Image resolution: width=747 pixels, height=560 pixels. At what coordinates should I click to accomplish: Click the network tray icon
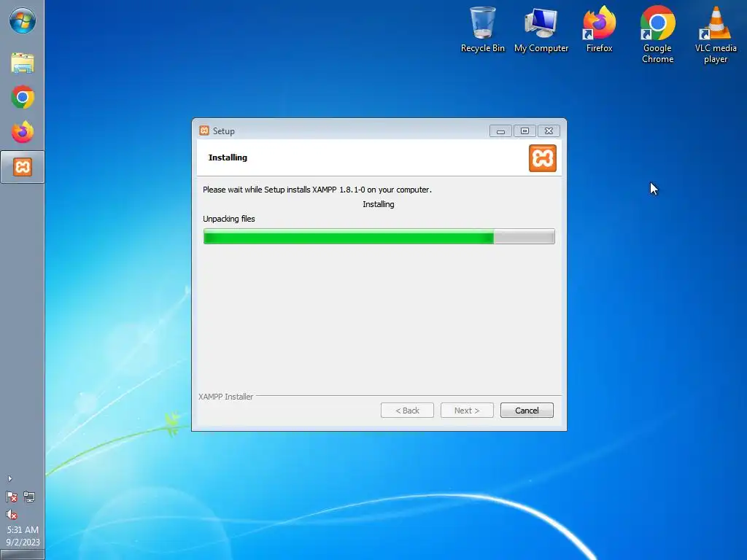coord(29,497)
